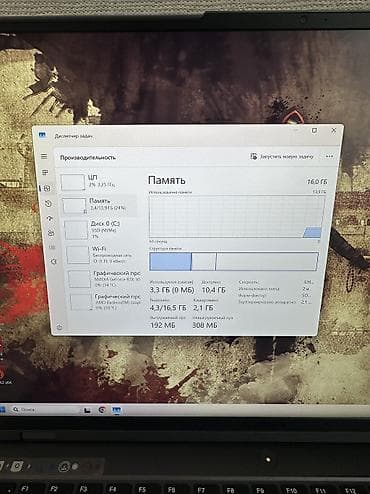Click the '3,3 ГБ (0 МБ)' in-use value
Screen dimensions: 370x494
pos(172,290)
